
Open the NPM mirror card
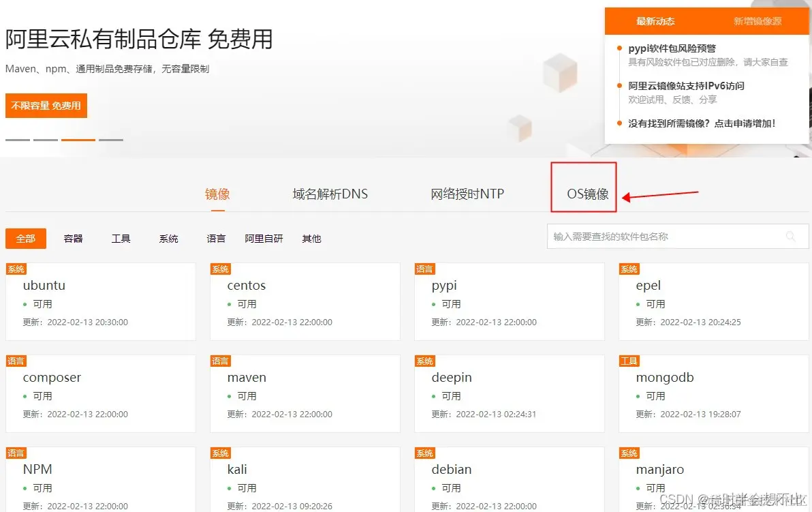tap(101, 479)
